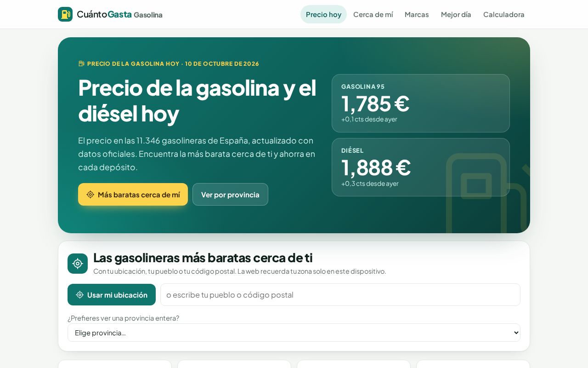Image resolution: width=588 pixels, height=368 pixels.
Task: Click the date line '10 de octubre de 2026'
Action: [x=222, y=63]
